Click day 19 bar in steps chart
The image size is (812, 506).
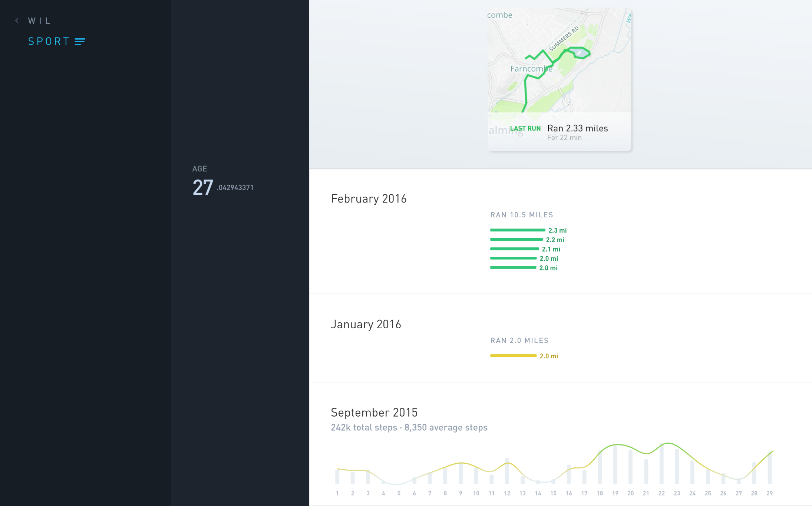[x=615, y=465]
